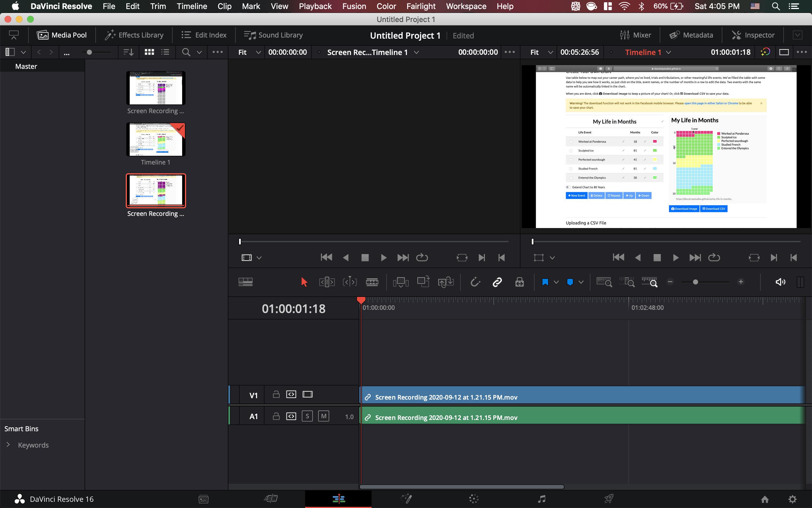Screen dimensions: 812x508
Task: Click Detail Zoom icon
Action: (627, 282)
